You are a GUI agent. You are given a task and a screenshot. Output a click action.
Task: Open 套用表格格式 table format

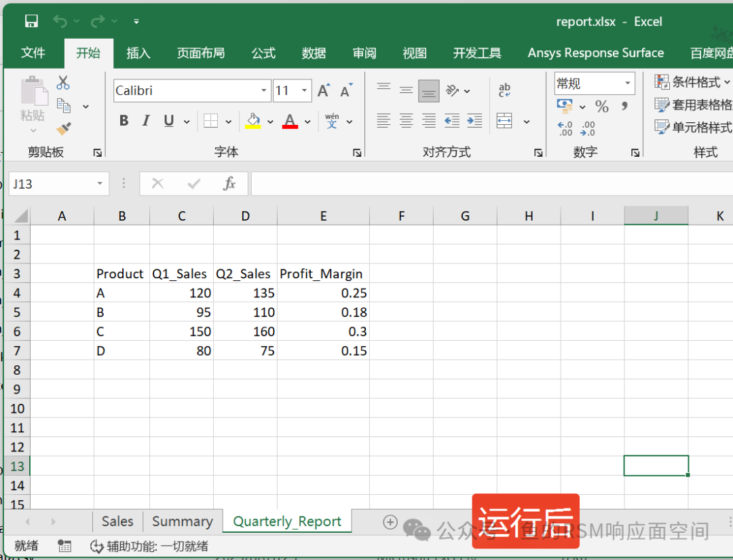click(x=693, y=105)
